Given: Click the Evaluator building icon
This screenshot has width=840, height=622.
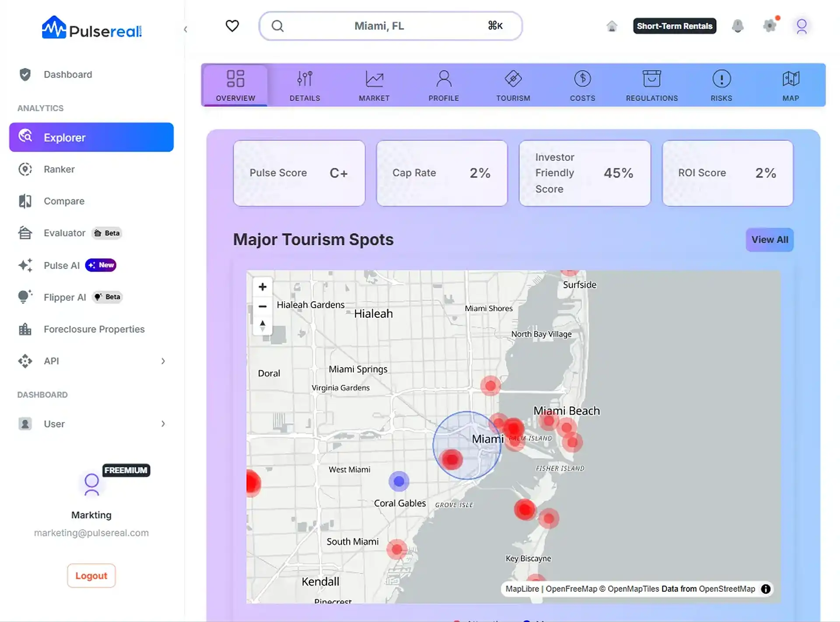Looking at the screenshot, I should (25, 233).
